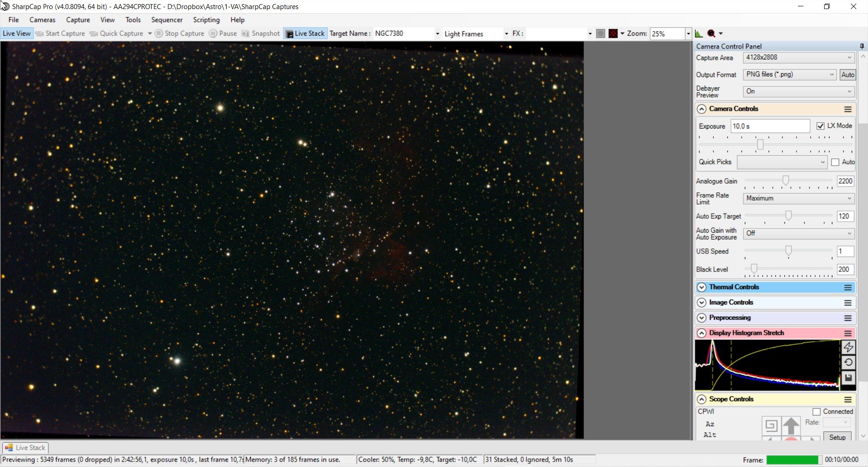Click the histogram auto-stretch lightning icon

click(x=849, y=347)
